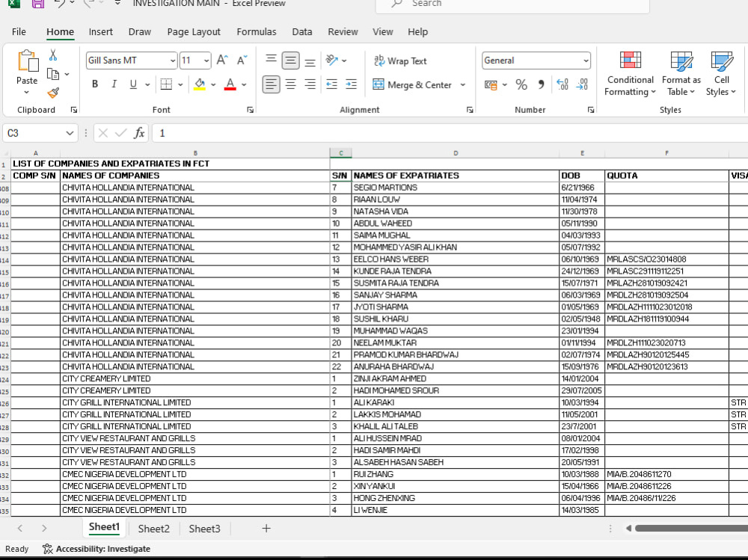Viewport: 748px width, 560px height.
Task: Switch to the Page Layout tab
Action: point(194,31)
